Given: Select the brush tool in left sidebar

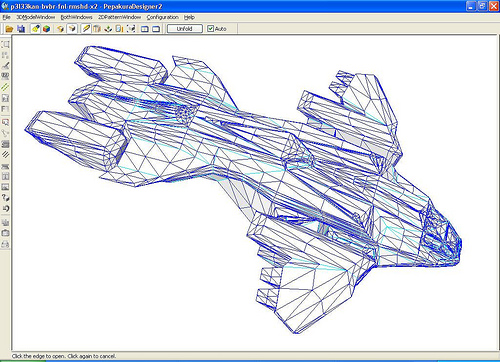Looking at the screenshot, I should pyautogui.click(x=5, y=66).
